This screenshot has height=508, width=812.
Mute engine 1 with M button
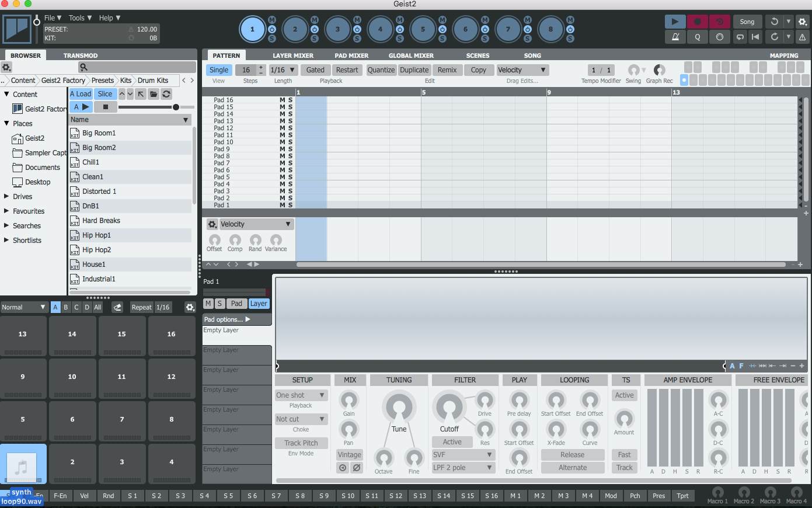point(272,20)
